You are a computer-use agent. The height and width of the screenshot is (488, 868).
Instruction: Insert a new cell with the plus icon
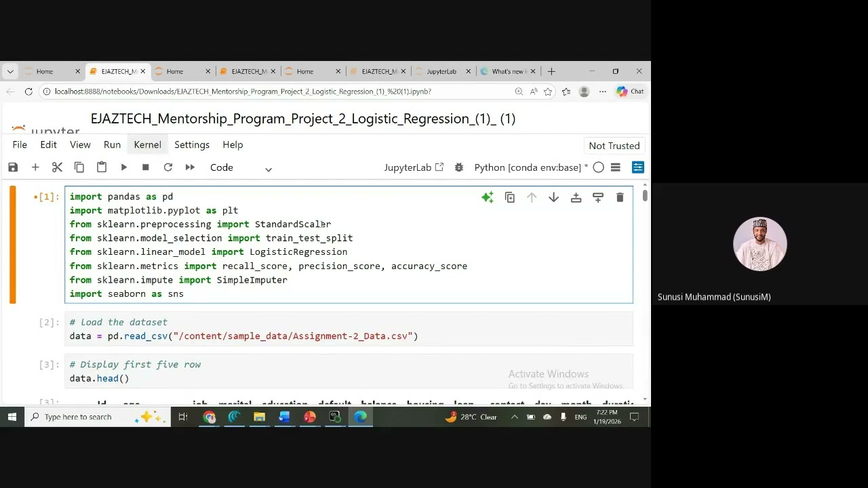pyautogui.click(x=35, y=167)
